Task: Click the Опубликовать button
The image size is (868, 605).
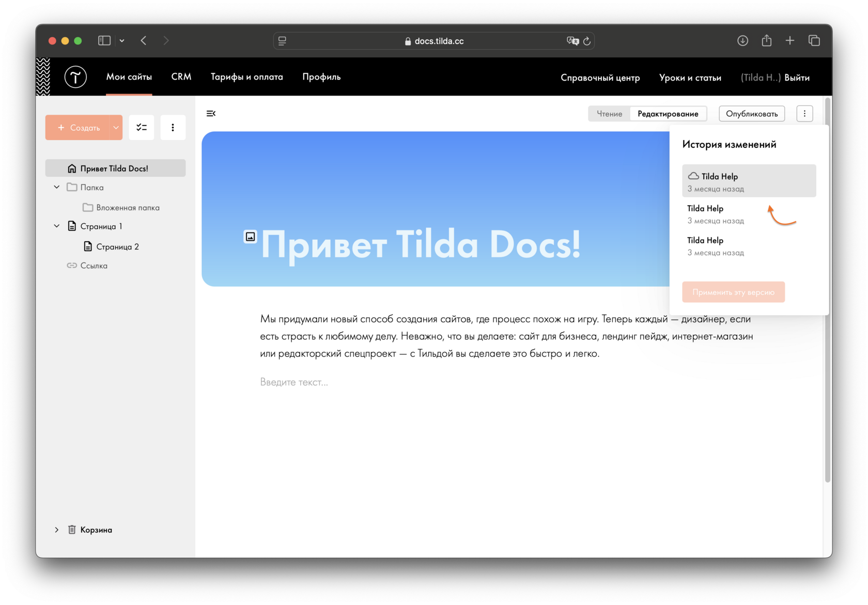Action: [752, 114]
